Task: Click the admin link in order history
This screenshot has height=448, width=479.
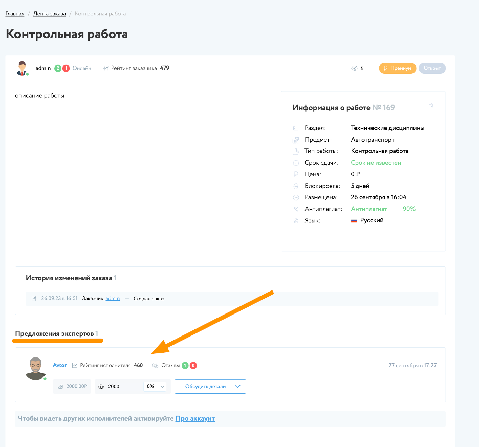Action: (113, 298)
